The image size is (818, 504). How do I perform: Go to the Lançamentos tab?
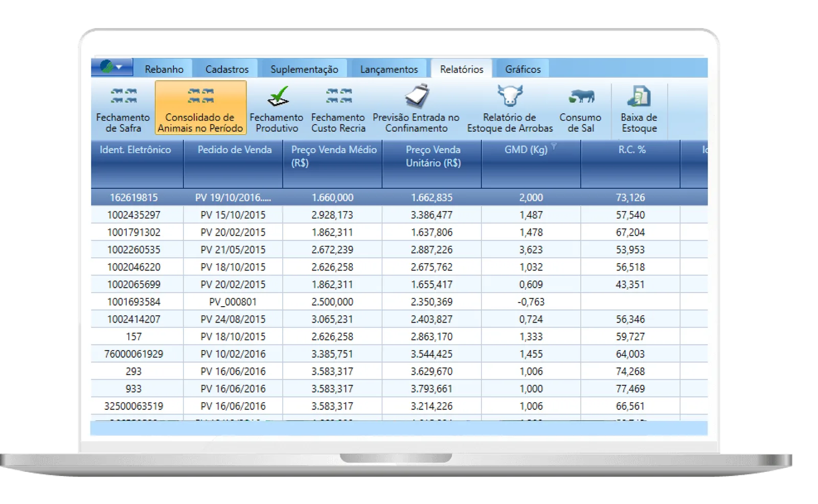389,69
